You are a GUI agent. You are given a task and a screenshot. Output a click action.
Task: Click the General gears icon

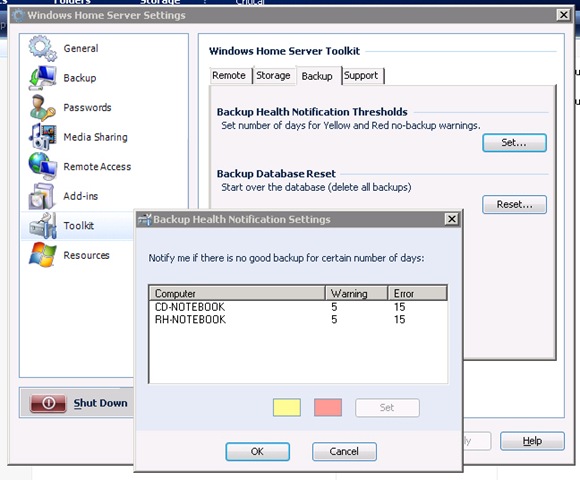click(43, 48)
